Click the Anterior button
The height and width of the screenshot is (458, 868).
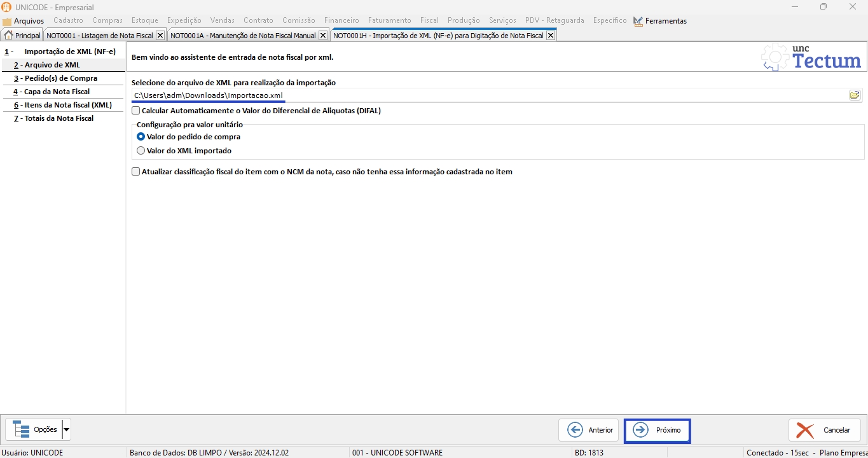[588, 431]
